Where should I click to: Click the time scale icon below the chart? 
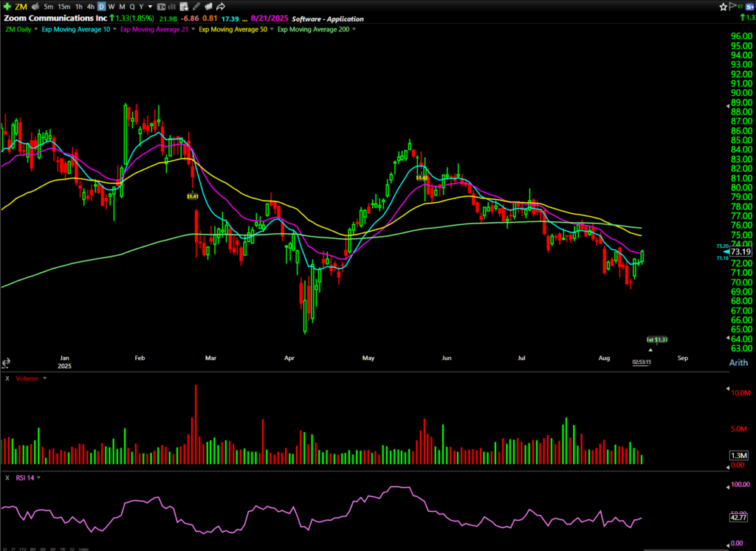pyautogui.click(x=6, y=363)
